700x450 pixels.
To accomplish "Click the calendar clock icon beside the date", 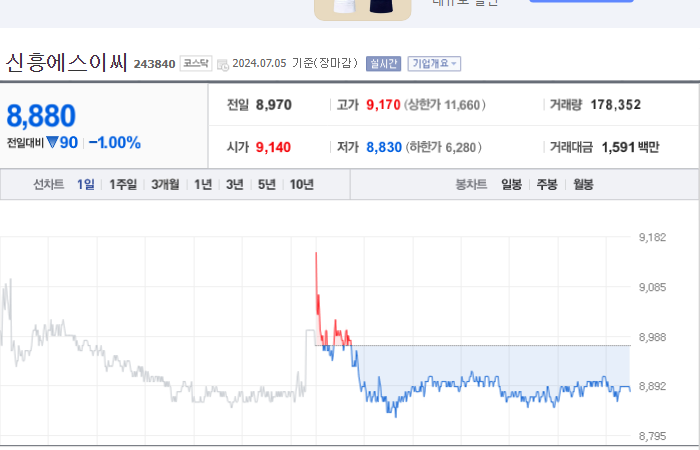I will [223, 65].
